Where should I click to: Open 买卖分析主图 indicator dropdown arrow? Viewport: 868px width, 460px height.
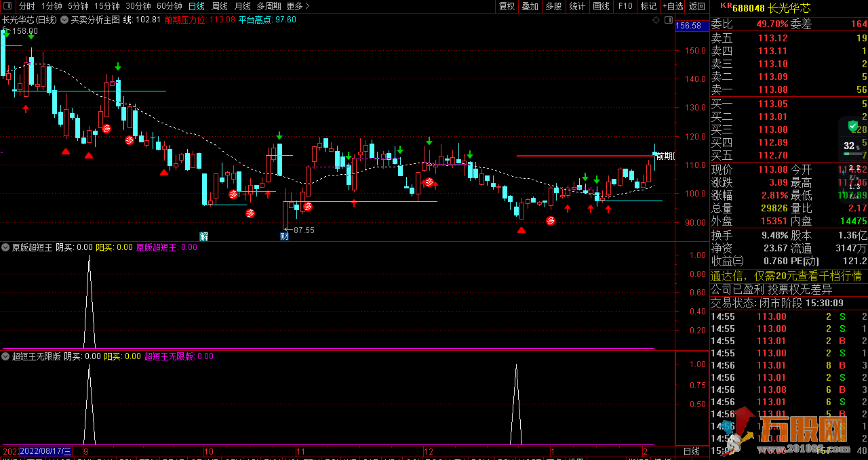[x=64, y=20]
